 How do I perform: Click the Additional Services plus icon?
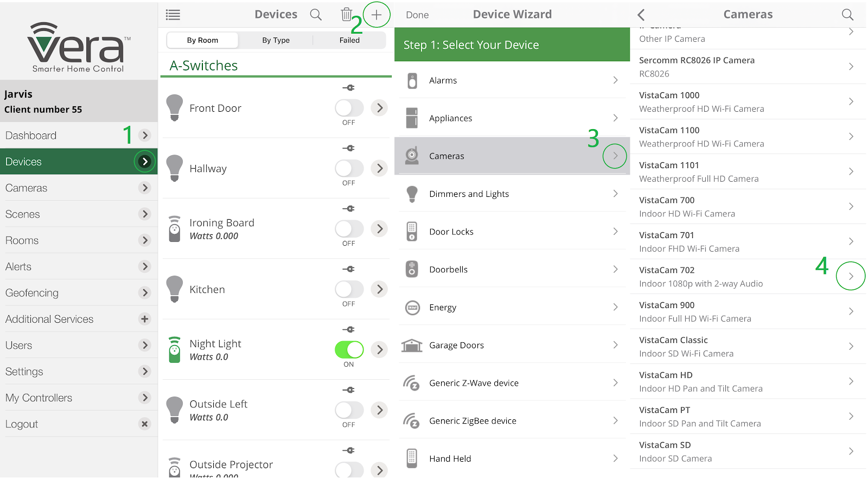144,319
